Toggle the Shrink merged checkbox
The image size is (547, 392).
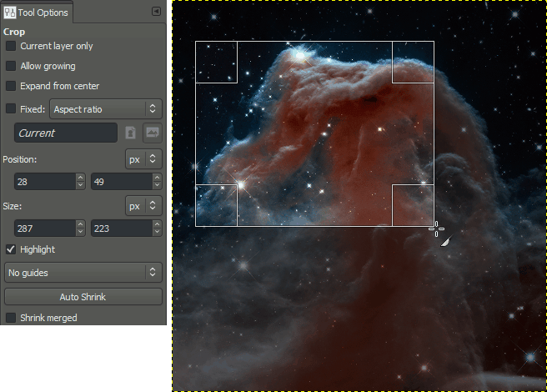click(x=11, y=318)
